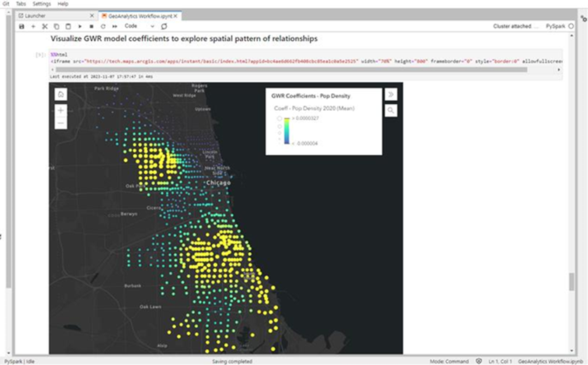Image resolution: width=588 pixels, height=365 pixels.
Task: Interrupt the kernel with the stop icon
Action: click(x=91, y=27)
